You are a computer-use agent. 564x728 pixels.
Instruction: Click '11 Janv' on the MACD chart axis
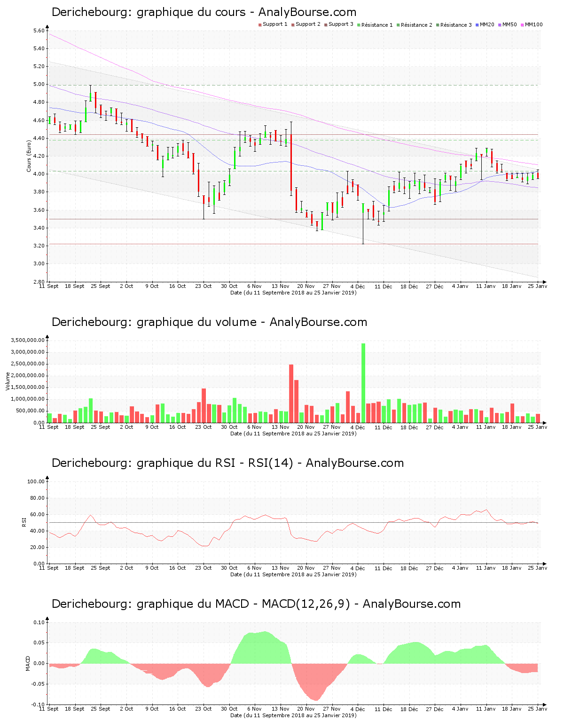486,709
